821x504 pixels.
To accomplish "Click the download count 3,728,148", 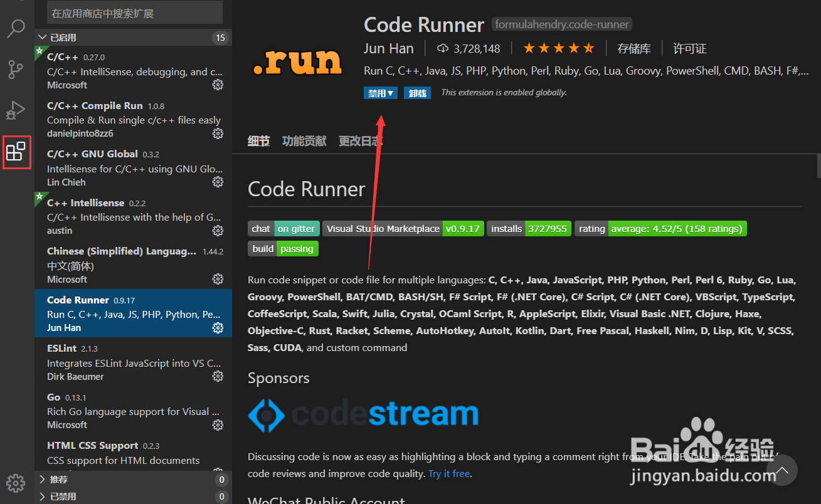I will [x=469, y=48].
